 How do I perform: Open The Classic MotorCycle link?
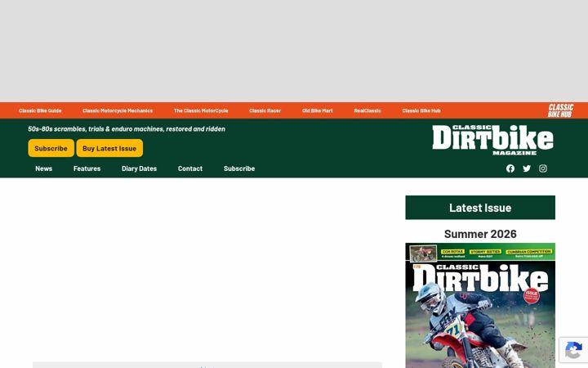(x=201, y=110)
